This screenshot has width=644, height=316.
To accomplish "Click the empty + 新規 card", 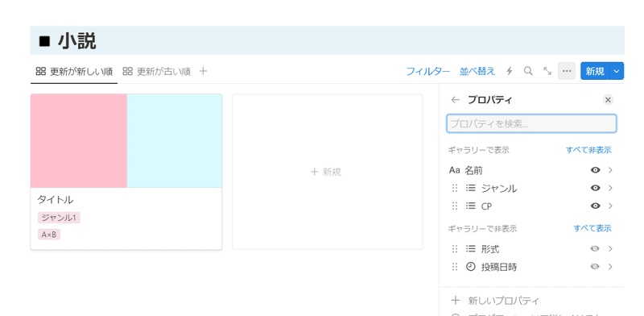I will 327,172.
